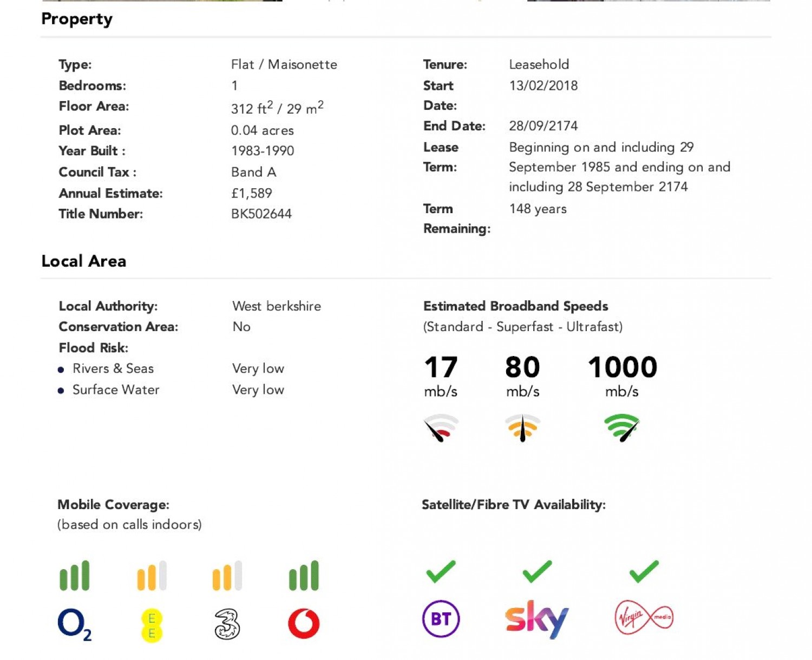The width and height of the screenshot is (812, 660).
Task: Click the green checkmark above BT
Action: [441, 572]
